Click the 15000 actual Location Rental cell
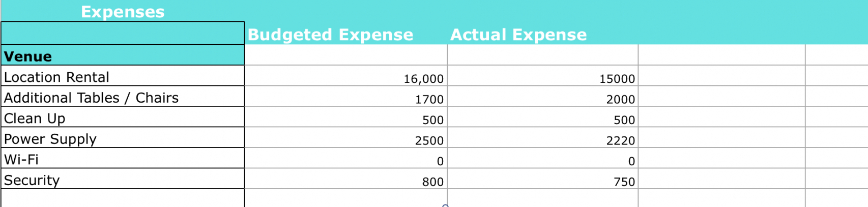This screenshot has width=868, height=207. pyautogui.click(x=542, y=76)
